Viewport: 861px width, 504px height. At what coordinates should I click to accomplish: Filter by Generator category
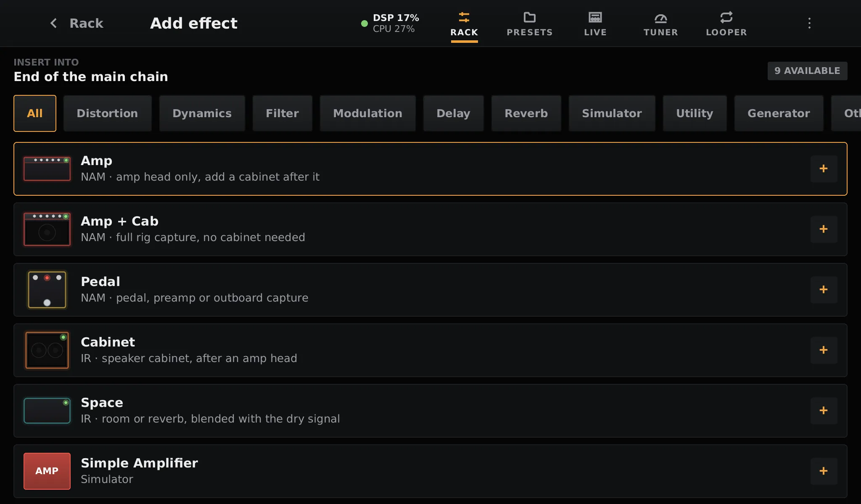point(779,113)
